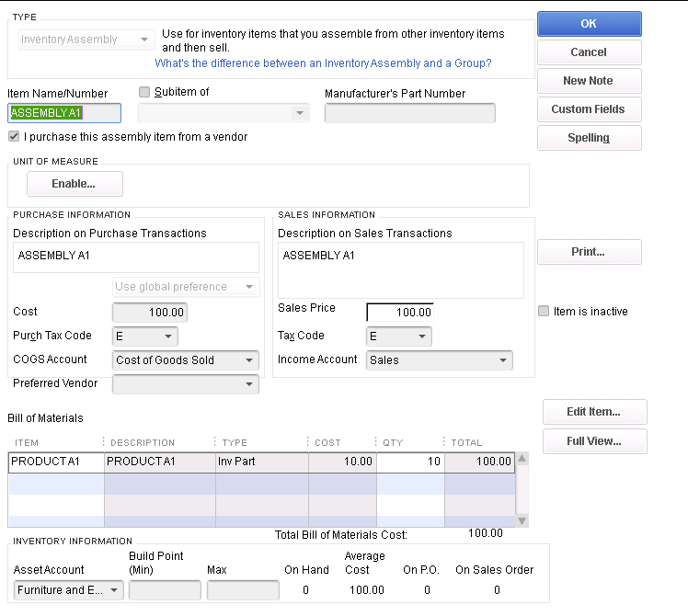Click the OK button
This screenshot has height=616, width=688.
tap(589, 24)
